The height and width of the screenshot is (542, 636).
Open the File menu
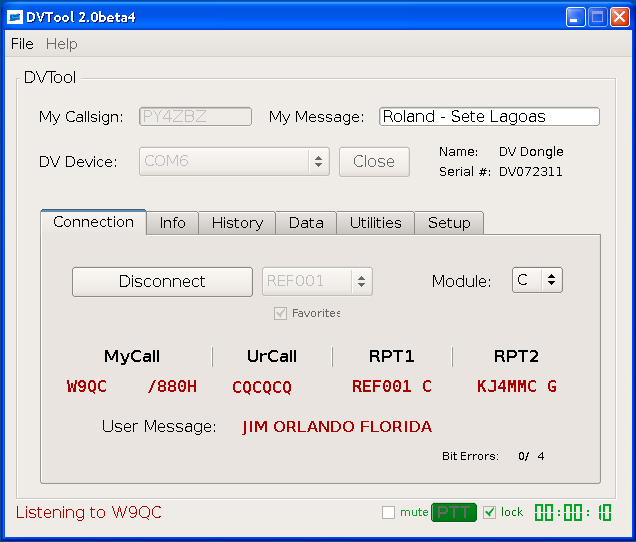pos(22,44)
